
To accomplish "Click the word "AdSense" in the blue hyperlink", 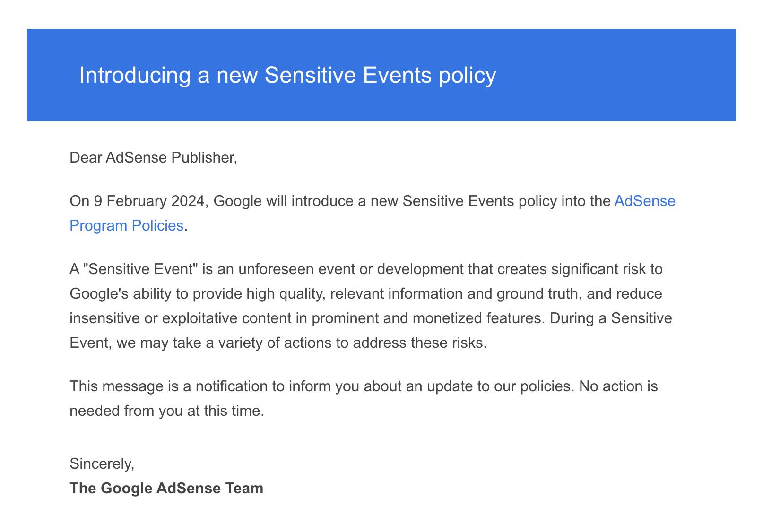I will [644, 201].
